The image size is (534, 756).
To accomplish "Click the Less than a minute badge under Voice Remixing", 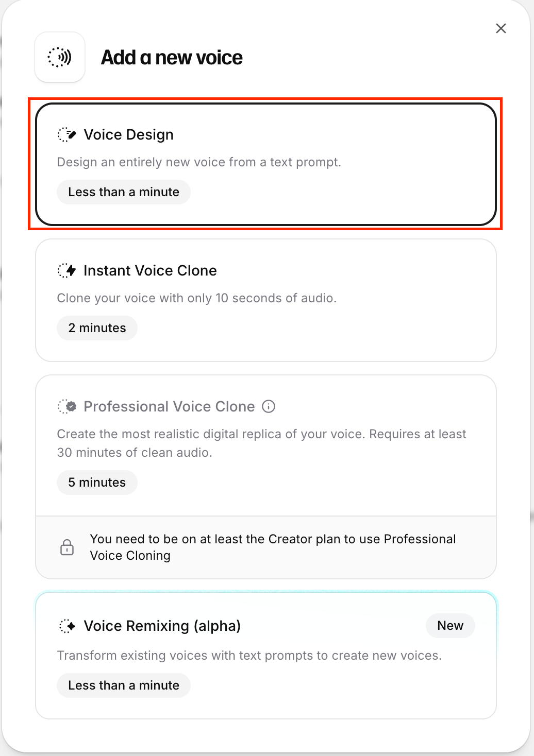I will pyautogui.click(x=123, y=685).
